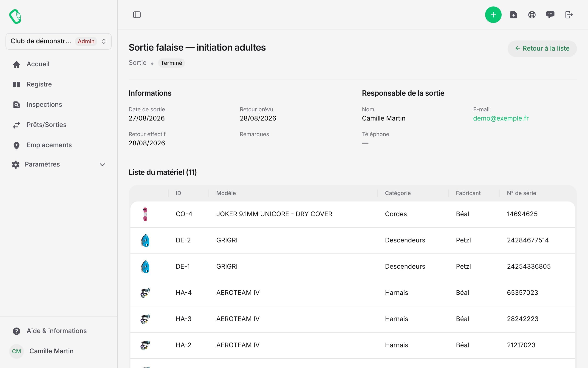Click the Aide question mark icon

16,331
